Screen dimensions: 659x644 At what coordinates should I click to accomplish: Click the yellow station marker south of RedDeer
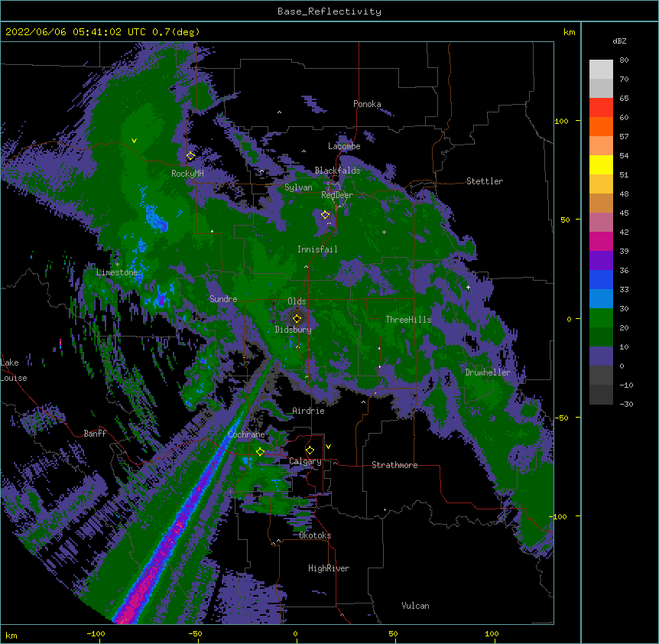325,215
